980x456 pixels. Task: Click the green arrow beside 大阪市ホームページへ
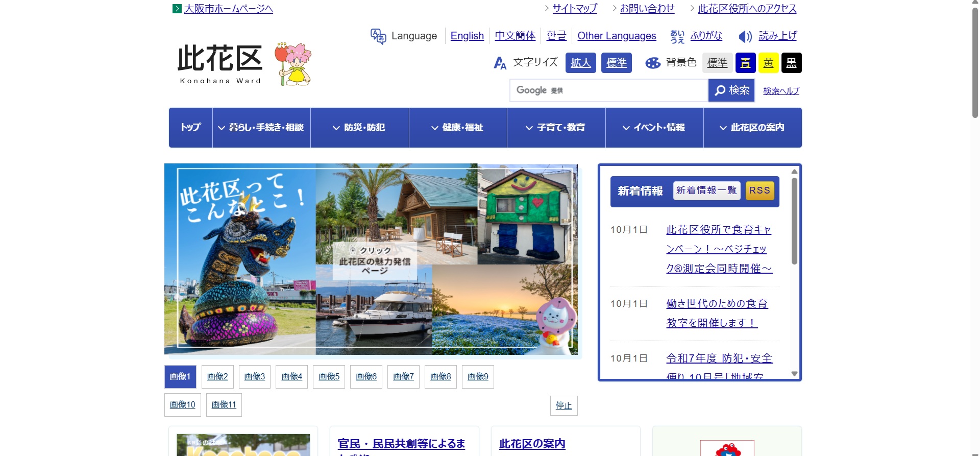point(177,9)
